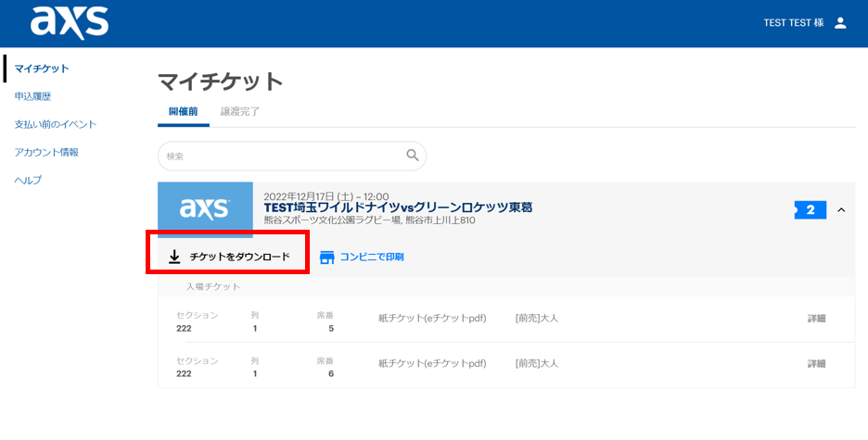Viewport: 868px width, 440px height.
Task: Click the チケットをダウンロード button
Action: click(x=229, y=257)
